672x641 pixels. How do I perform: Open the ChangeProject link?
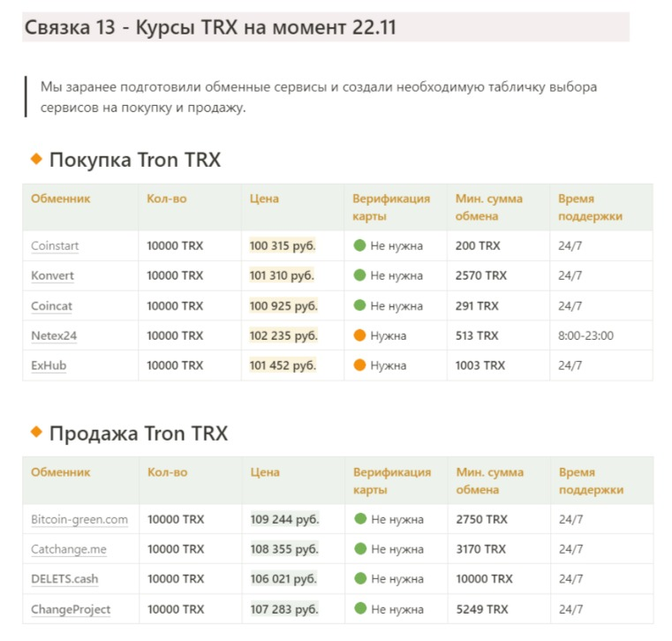point(71,609)
